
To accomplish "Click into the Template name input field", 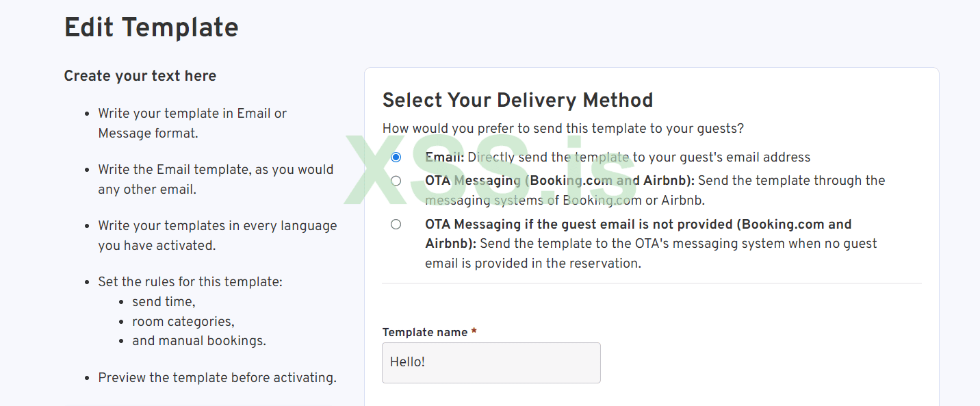I will click(491, 362).
